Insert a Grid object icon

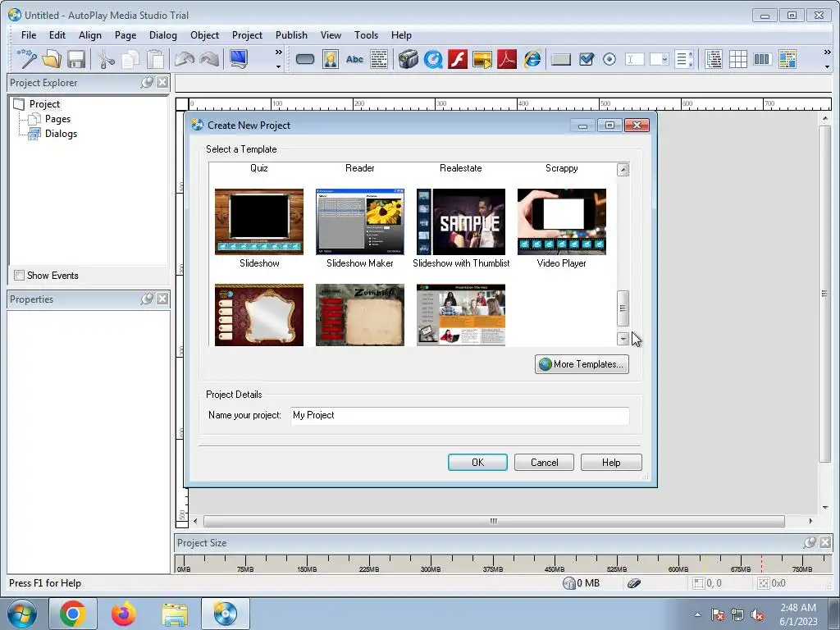(x=737, y=59)
